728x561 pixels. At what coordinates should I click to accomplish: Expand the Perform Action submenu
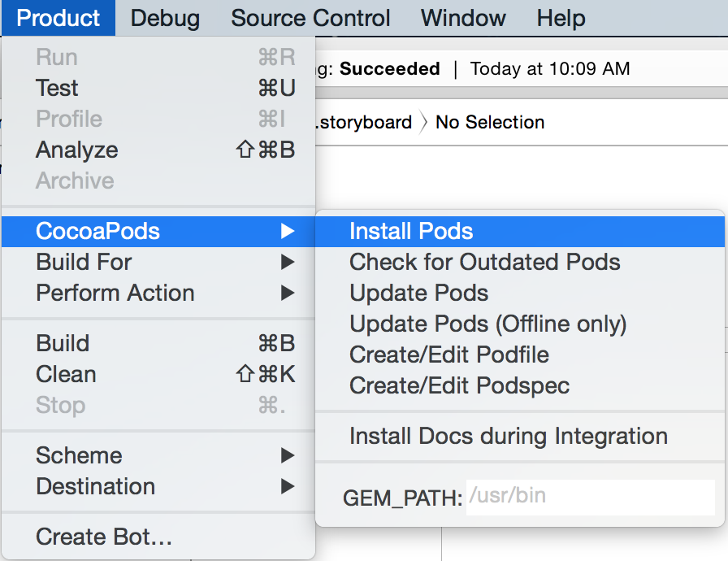point(115,293)
